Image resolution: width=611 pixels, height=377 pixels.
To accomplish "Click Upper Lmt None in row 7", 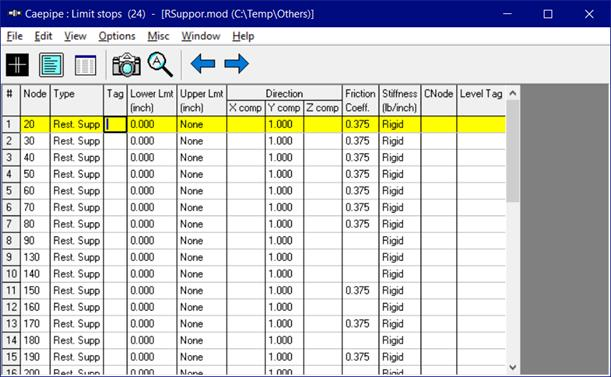I will coord(201,224).
